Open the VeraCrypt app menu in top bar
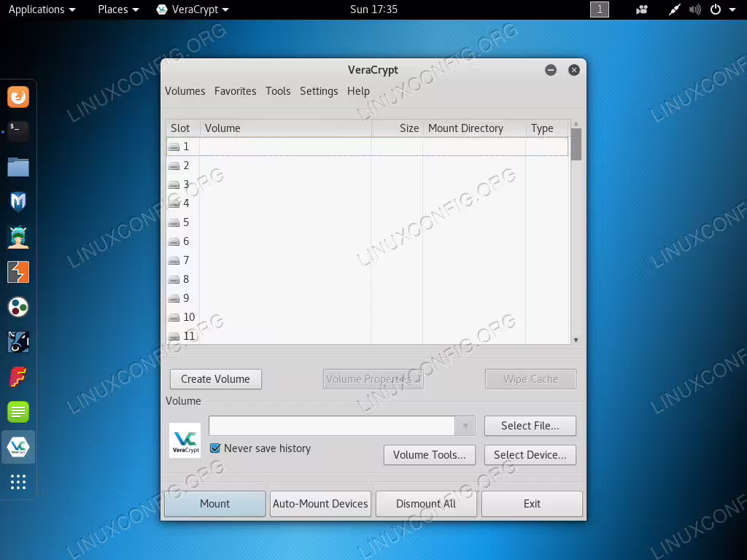Screen dimensions: 747x560 [x=193, y=9]
